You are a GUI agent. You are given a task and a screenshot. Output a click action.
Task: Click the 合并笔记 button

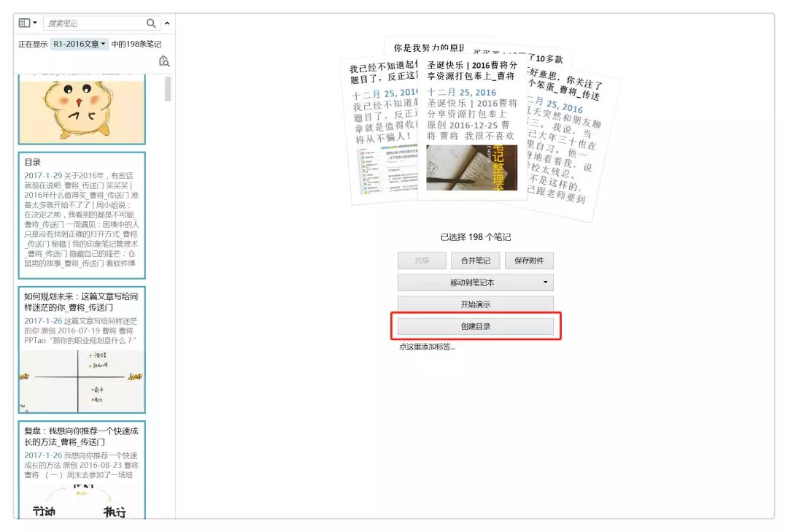pos(476,261)
